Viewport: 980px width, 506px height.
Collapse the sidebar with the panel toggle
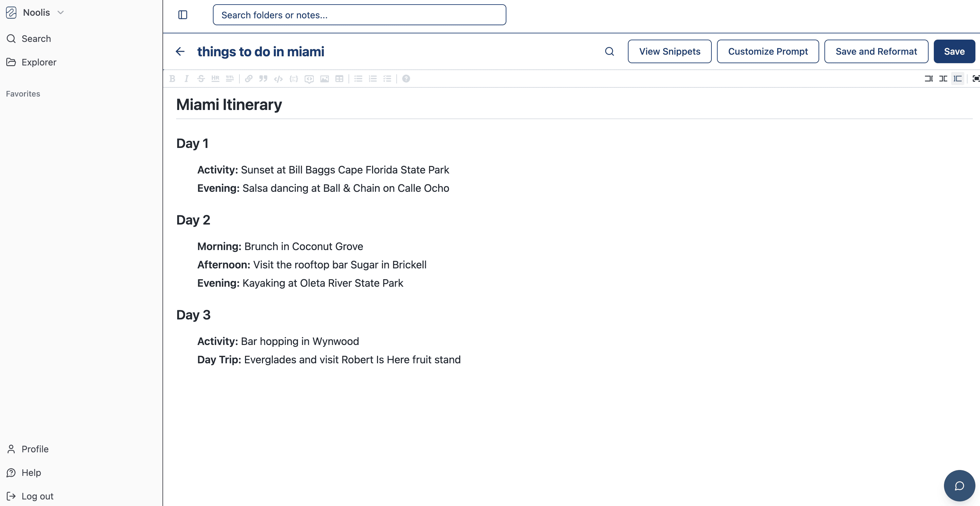(183, 15)
